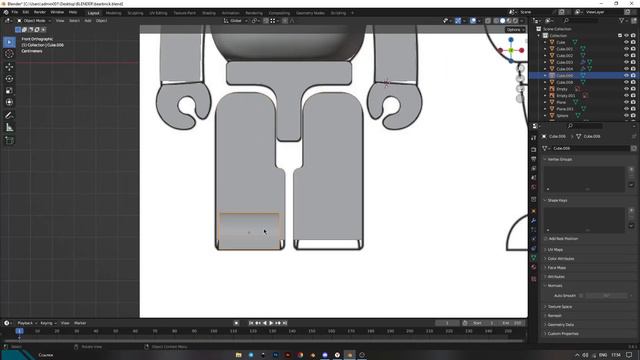Click the viewport Options button
This screenshot has width=640, height=360.
[515, 30]
